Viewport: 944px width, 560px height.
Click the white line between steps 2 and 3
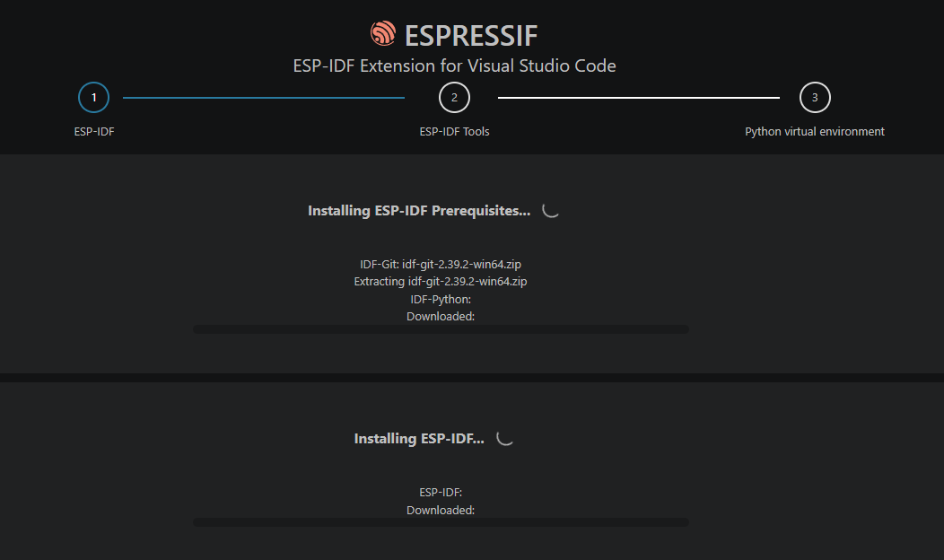[x=639, y=98]
